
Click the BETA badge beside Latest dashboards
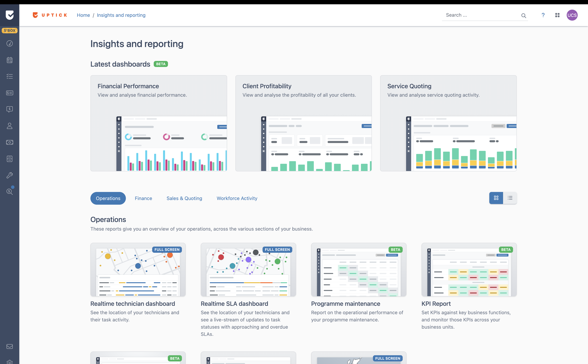click(161, 64)
